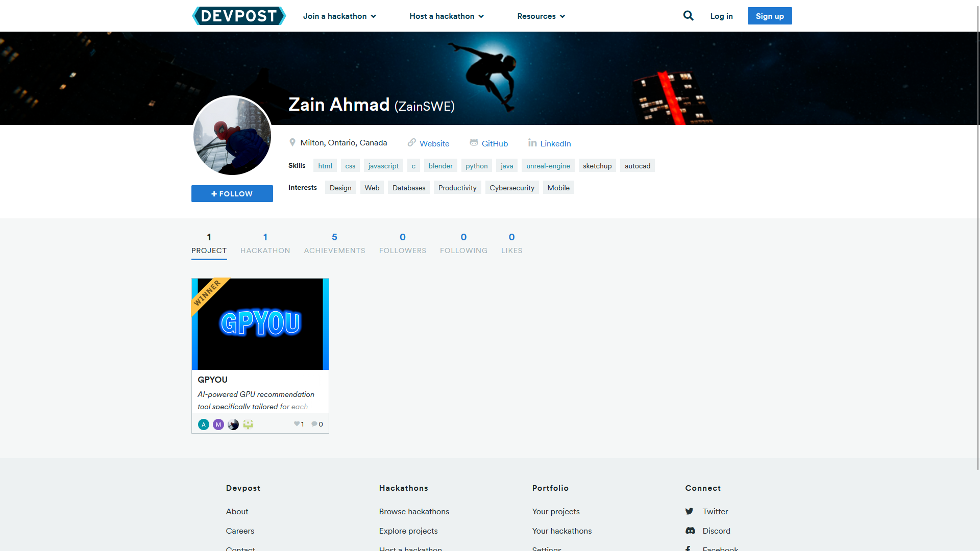Click the purple 'M' team member avatar
Screen dimensions: 980x551
[218, 424]
